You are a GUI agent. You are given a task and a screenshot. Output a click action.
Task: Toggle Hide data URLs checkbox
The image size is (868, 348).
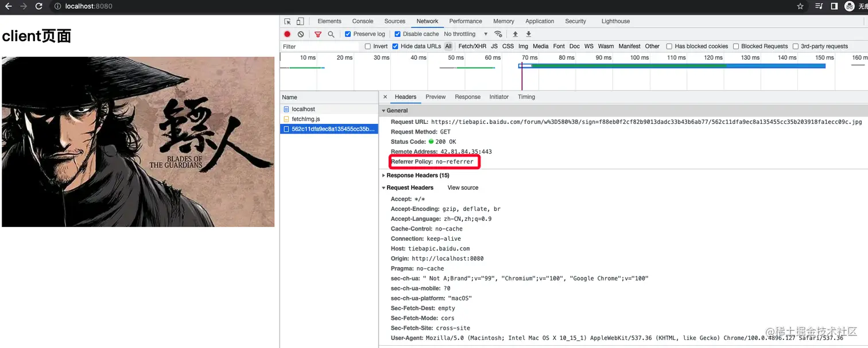(x=396, y=46)
